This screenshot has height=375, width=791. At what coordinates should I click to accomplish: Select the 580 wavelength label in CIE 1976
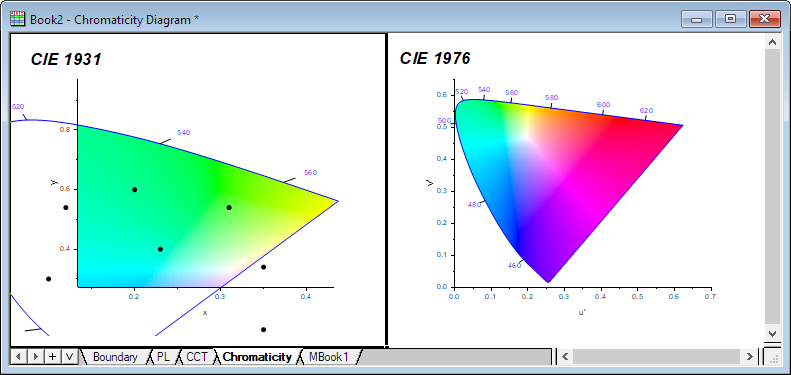coord(552,97)
